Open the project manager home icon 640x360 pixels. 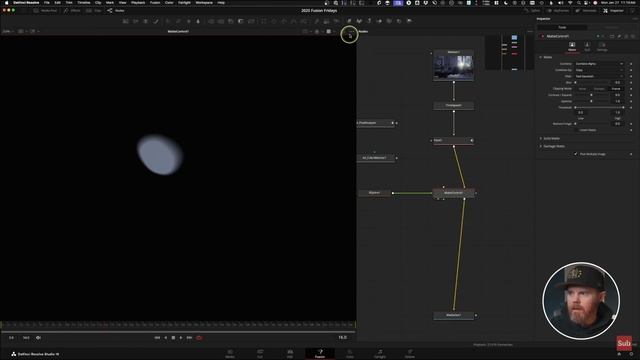click(619, 354)
